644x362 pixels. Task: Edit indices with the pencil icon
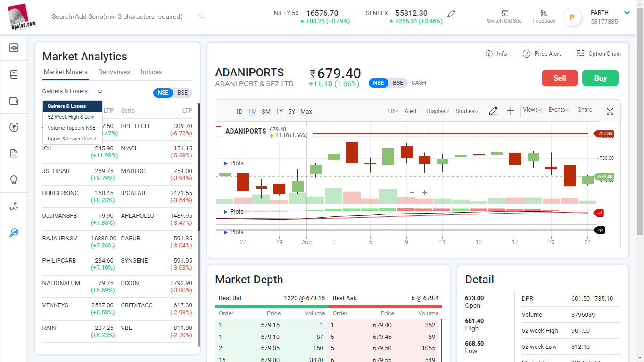[451, 14]
